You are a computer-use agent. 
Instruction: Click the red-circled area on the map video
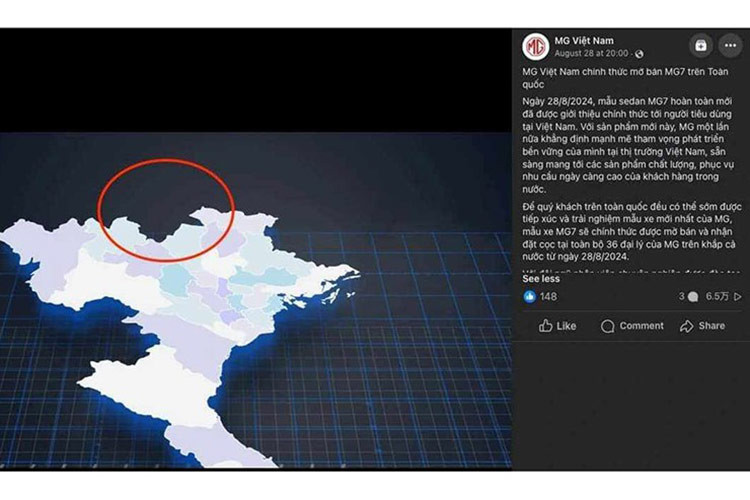(x=166, y=211)
